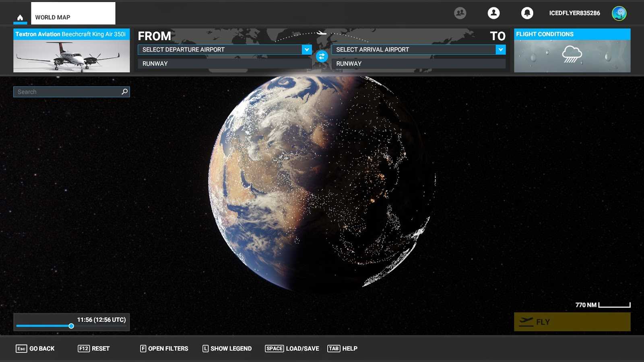The width and height of the screenshot is (644, 362).
Task: Expand the arrival airport dropdown arrow
Action: point(500,49)
